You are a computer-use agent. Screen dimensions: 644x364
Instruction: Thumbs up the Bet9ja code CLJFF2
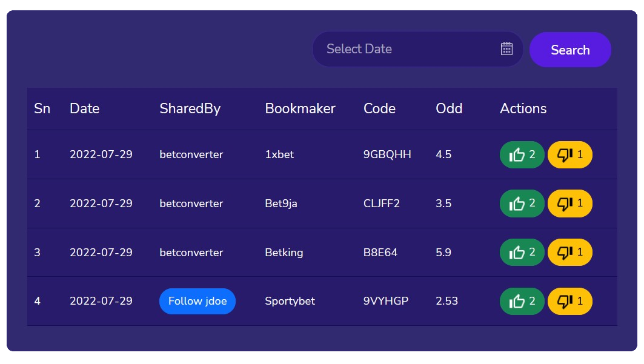522,204
